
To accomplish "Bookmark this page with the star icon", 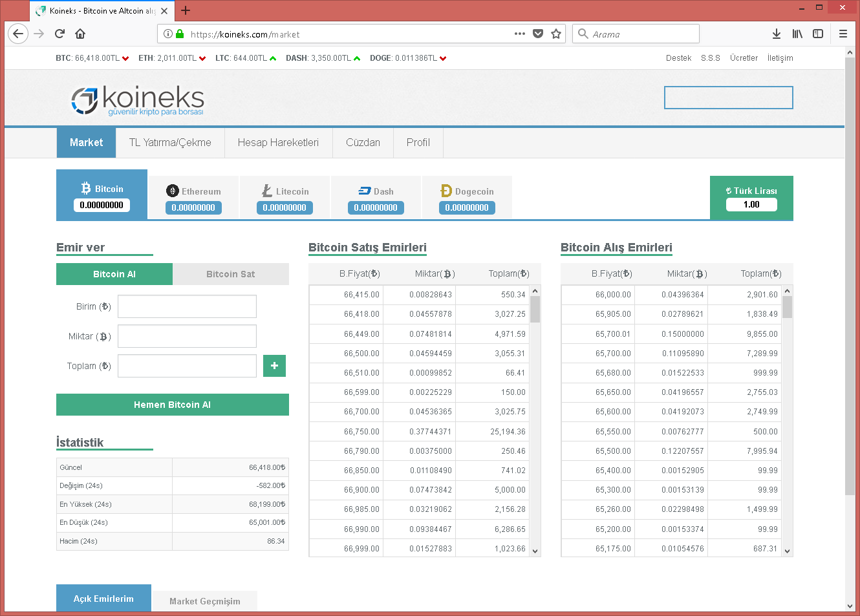I will click(556, 34).
